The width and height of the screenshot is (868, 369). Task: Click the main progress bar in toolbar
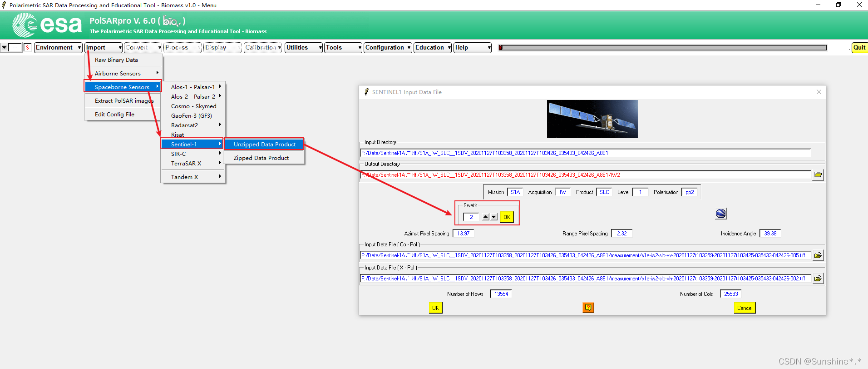(662, 48)
